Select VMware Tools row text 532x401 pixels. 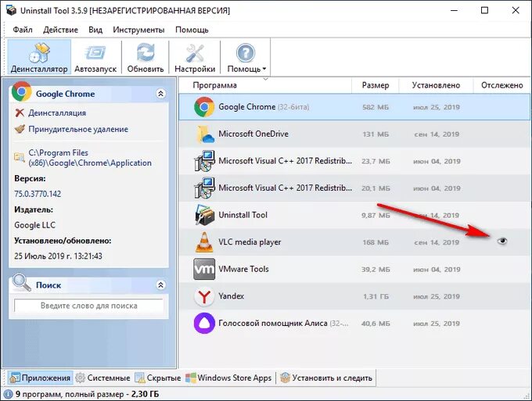[243, 269]
